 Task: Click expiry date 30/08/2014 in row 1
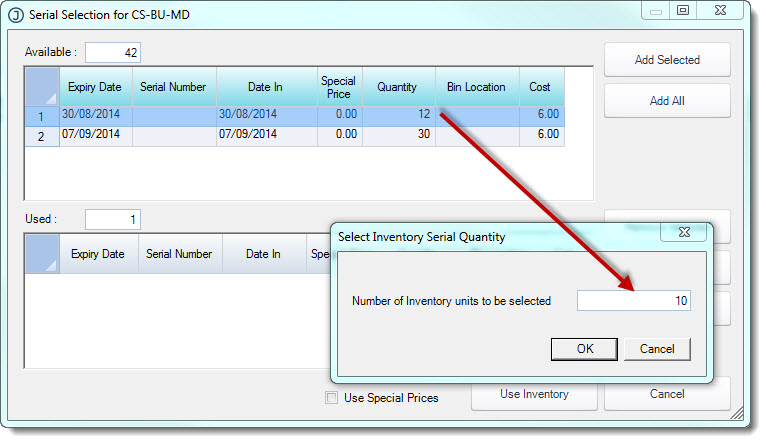click(x=96, y=116)
